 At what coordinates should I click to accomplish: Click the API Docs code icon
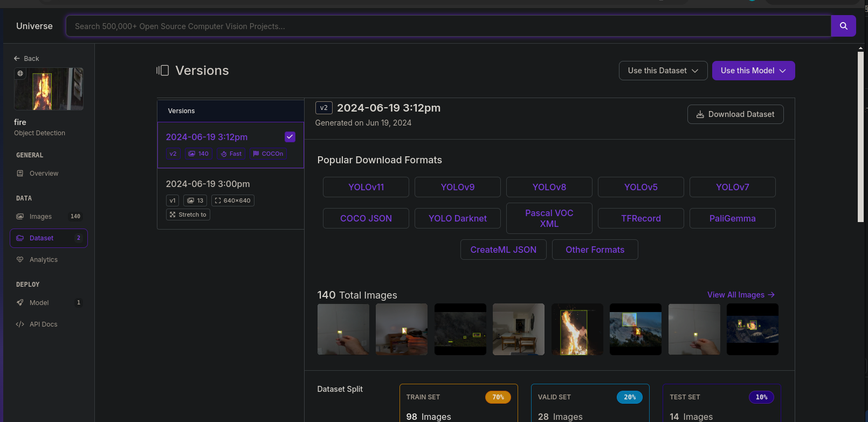click(x=20, y=324)
